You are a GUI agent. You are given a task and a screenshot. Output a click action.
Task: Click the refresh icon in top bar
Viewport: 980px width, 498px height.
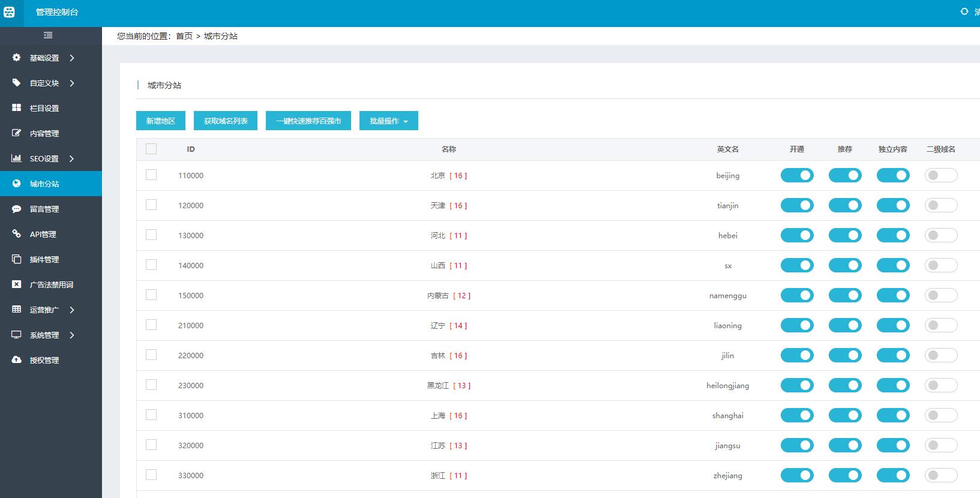[964, 11]
